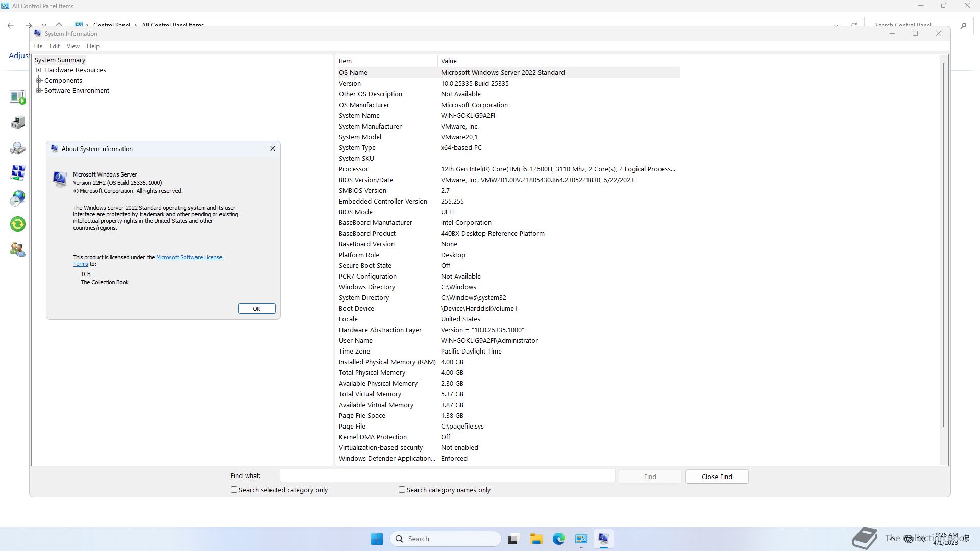Open the User Accounts icon
Viewport: 980px width, 551px height.
coord(17,249)
